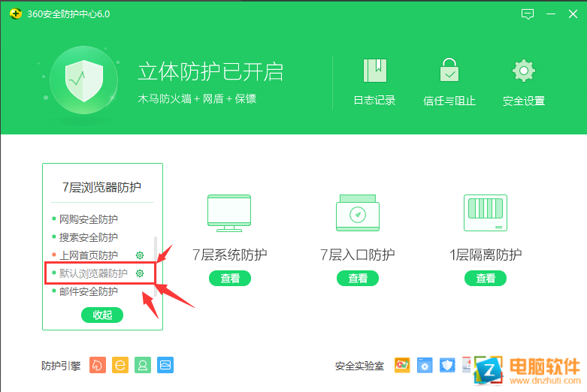Screen dimensions: 587x392
Task: Click the red flame protection engine icon
Action: [98, 365]
